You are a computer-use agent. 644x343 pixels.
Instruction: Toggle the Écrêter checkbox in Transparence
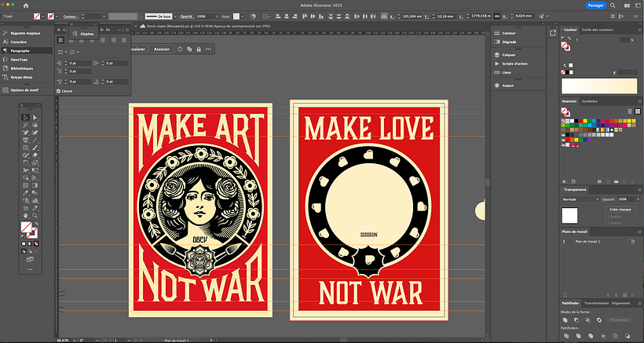coord(606,216)
